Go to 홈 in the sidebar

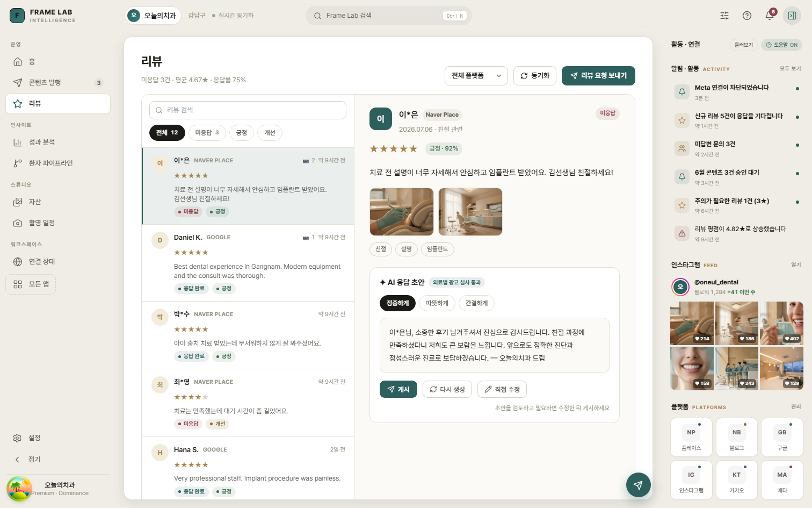coord(58,62)
